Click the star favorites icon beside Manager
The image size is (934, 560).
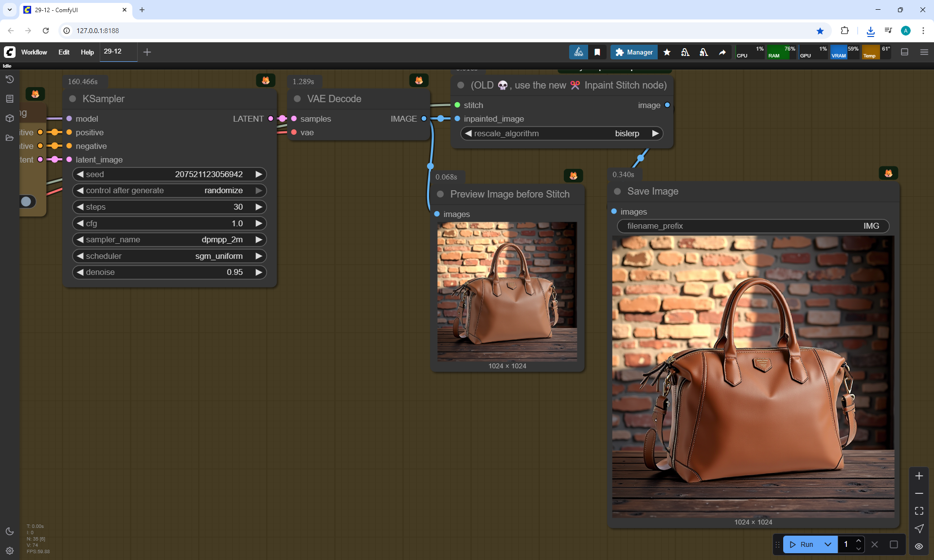tap(667, 52)
